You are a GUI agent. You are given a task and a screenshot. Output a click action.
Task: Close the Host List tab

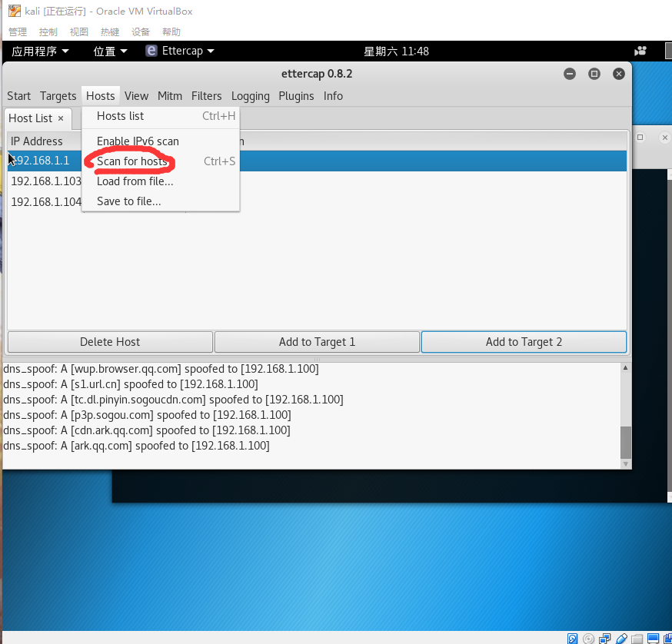tap(61, 118)
